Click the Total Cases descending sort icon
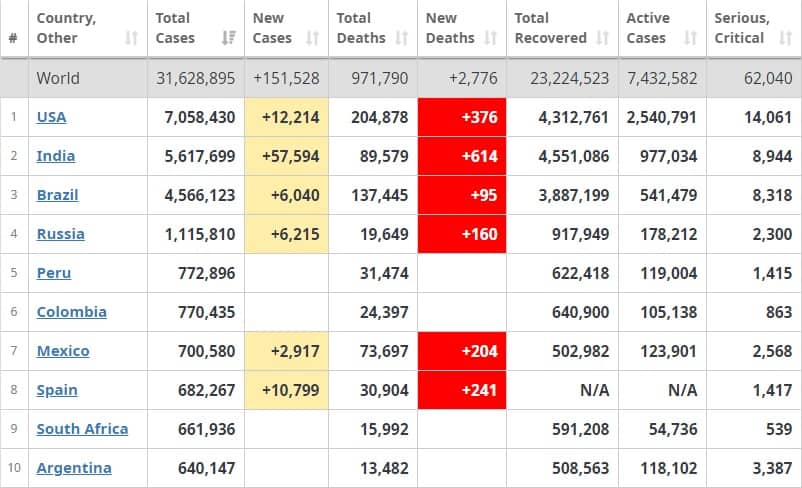The height and width of the screenshot is (488, 802). [x=229, y=38]
